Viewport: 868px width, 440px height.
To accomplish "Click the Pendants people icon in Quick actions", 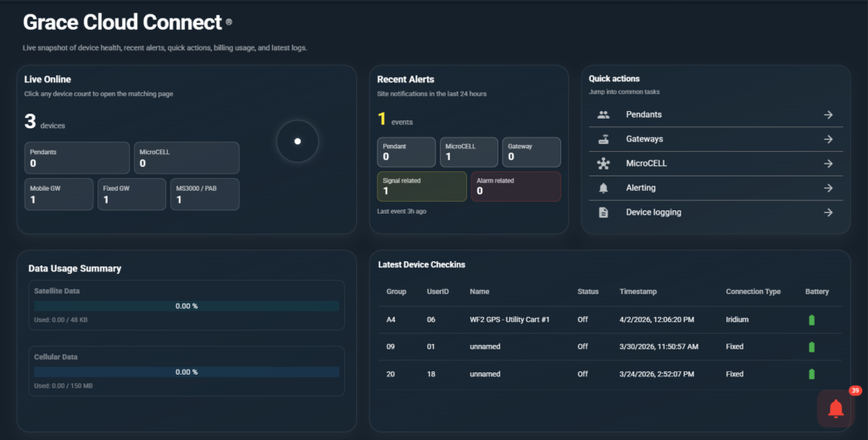I will [604, 114].
